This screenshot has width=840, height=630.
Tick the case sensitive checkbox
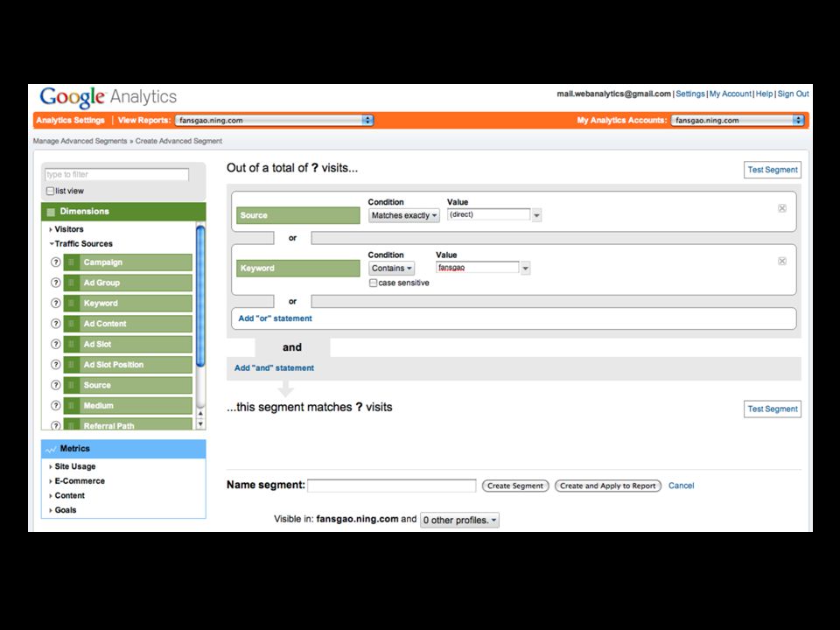[x=373, y=283]
